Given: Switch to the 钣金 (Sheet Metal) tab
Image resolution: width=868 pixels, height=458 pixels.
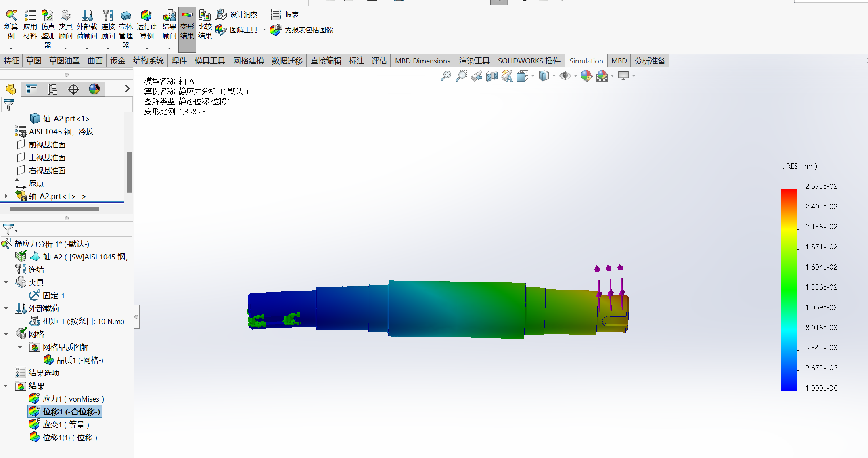Looking at the screenshot, I should [118, 61].
